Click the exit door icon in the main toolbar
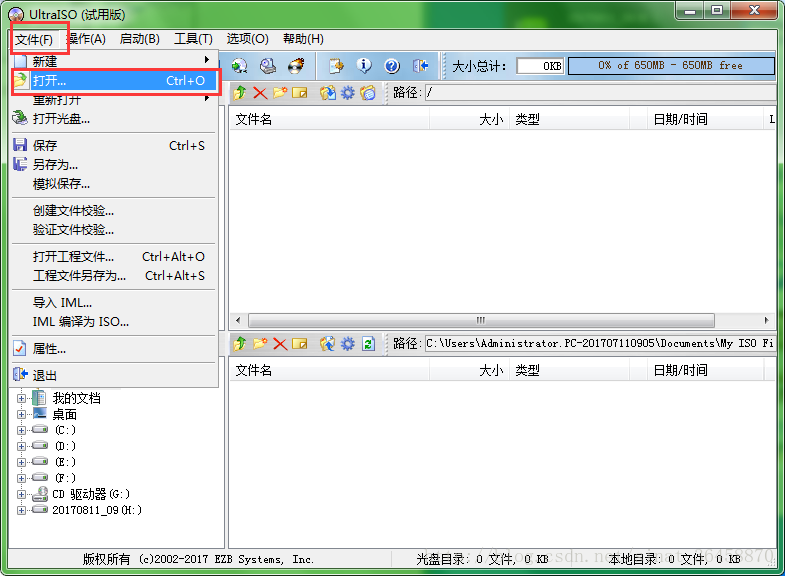This screenshot has width=785, height=576. click(x=420, y=66)
